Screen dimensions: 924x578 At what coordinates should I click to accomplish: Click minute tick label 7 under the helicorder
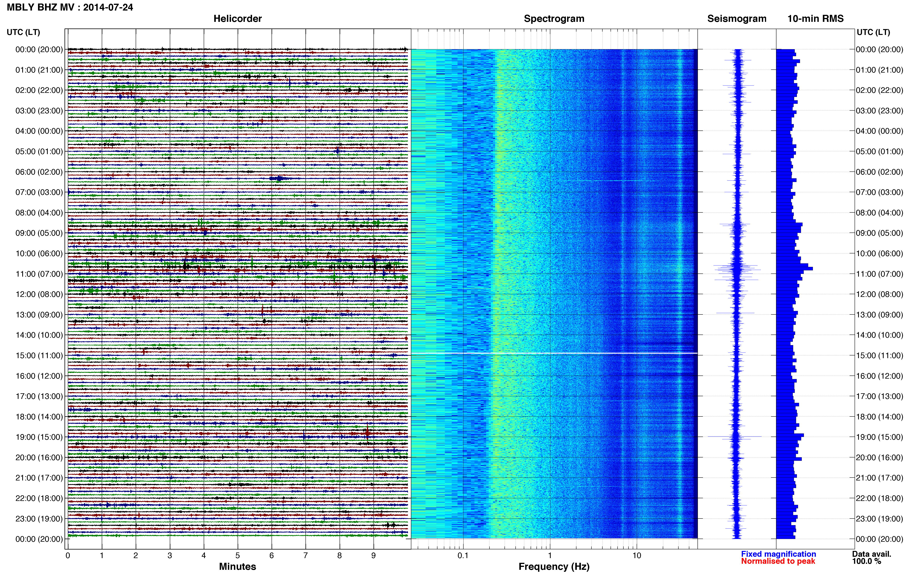click(306, 555)
